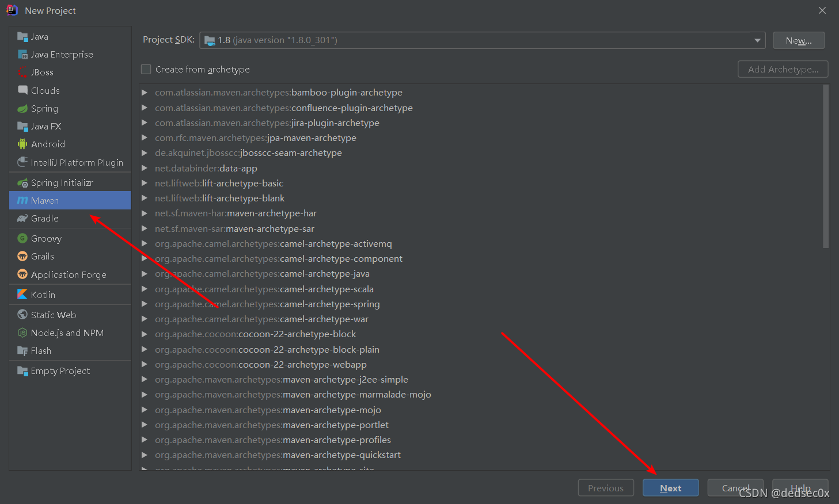Expand net.databinder:data-app node
Viewport: 839px width, 504px height.
tap(145, 168)
